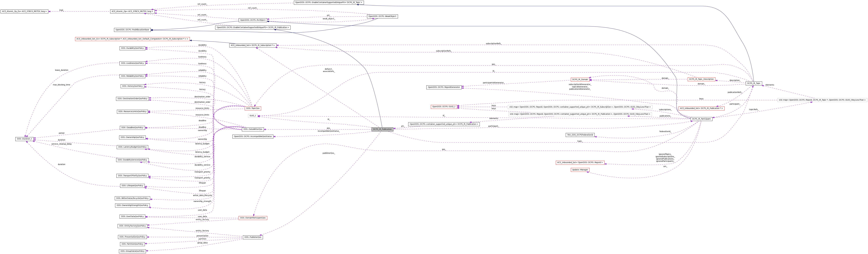Image resolution: width=868 pixels, height=254 pixels.
Task: Click the publisherQos_ edge label
Action: pos(329,153)
